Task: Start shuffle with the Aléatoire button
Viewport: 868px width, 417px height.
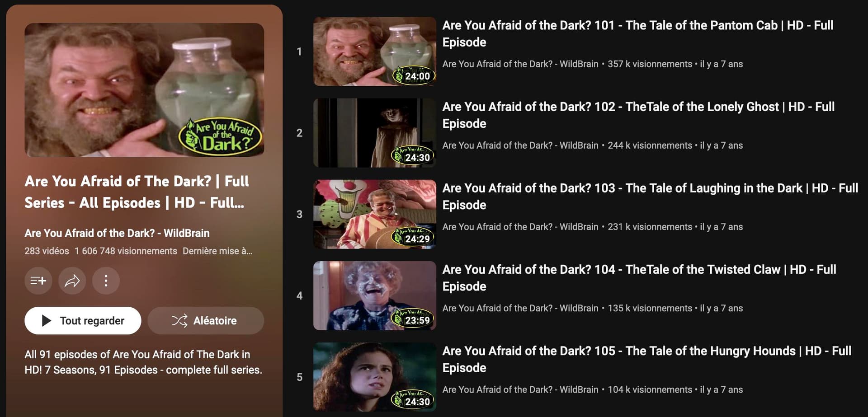Action: pos(206,321)
